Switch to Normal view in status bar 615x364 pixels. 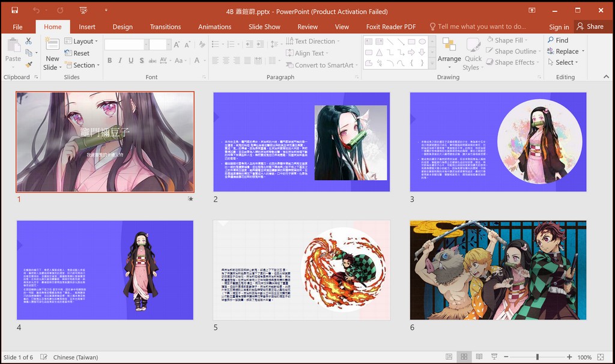pyautogui.click(x=449, y=357)
